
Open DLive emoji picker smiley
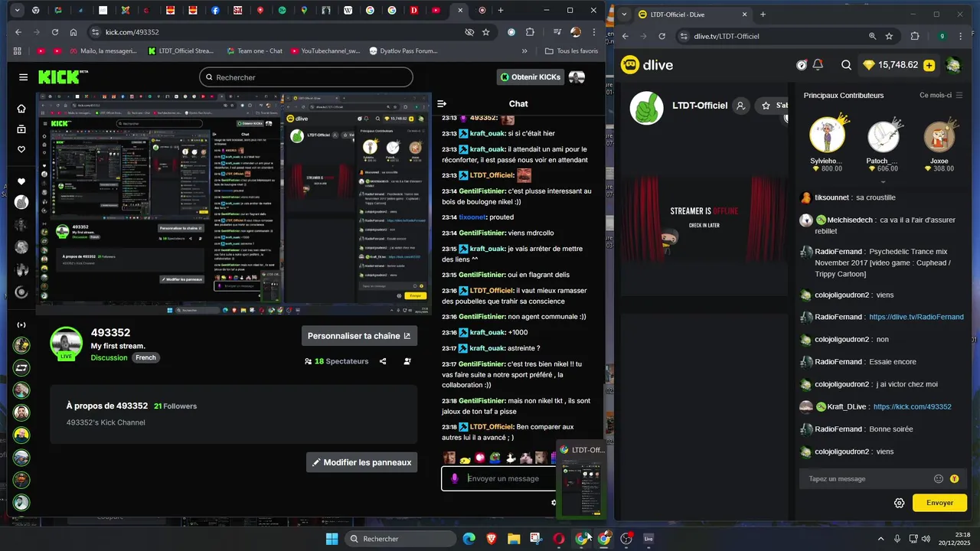click(939, 479)
